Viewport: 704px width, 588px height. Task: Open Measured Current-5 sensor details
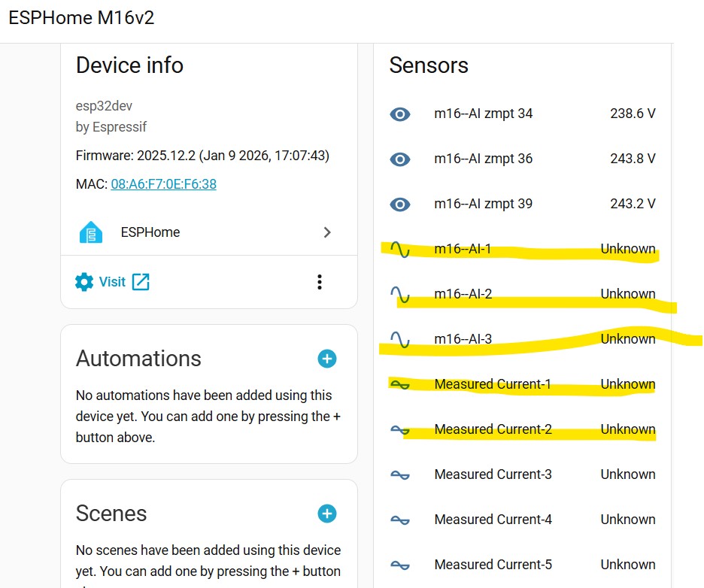493,565
